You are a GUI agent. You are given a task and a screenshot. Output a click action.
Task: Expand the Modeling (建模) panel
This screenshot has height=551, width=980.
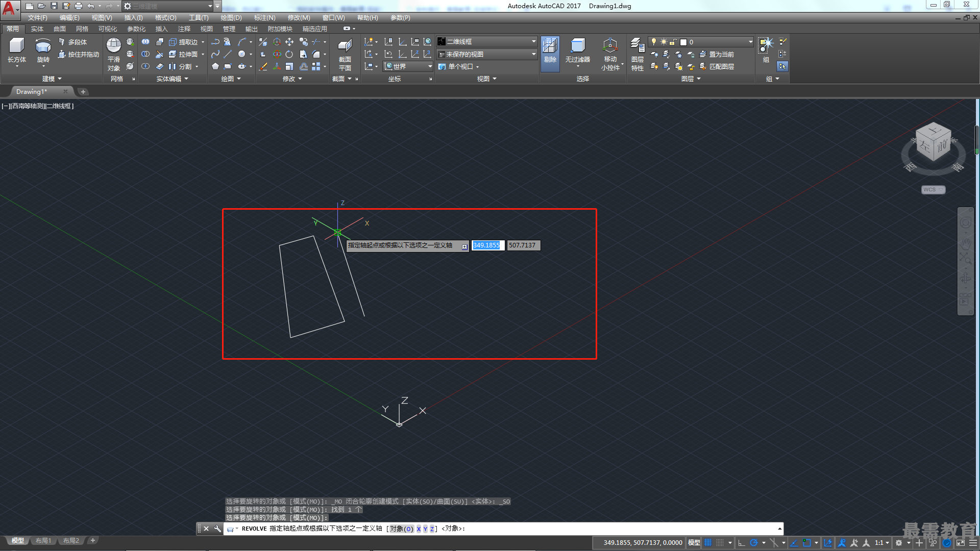click(x=52, y=79)
